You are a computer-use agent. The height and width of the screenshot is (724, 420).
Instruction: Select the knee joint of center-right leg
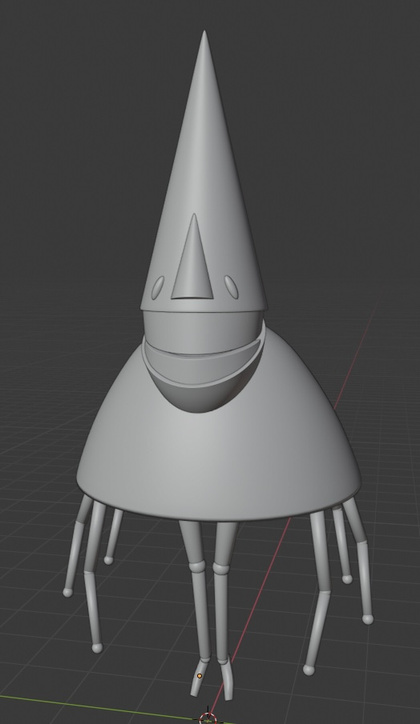[x=222, y=566]
